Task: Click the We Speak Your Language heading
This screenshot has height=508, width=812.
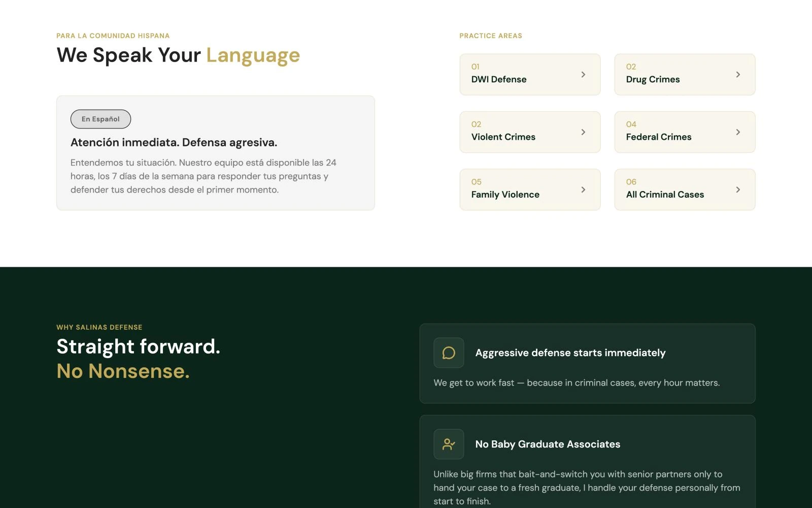Action: tap(178, 55)
